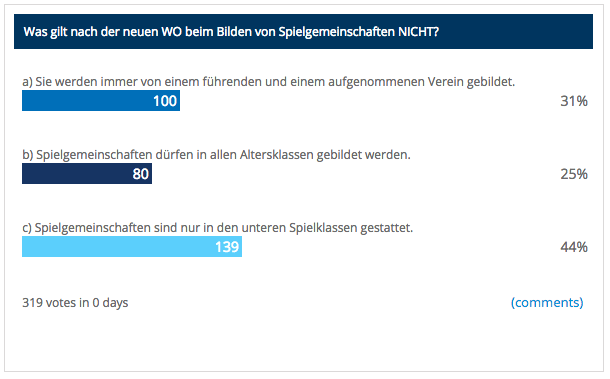Open the (comments) link
The width and height of the screenshot is (610, 379).
(x=547, y=302)
